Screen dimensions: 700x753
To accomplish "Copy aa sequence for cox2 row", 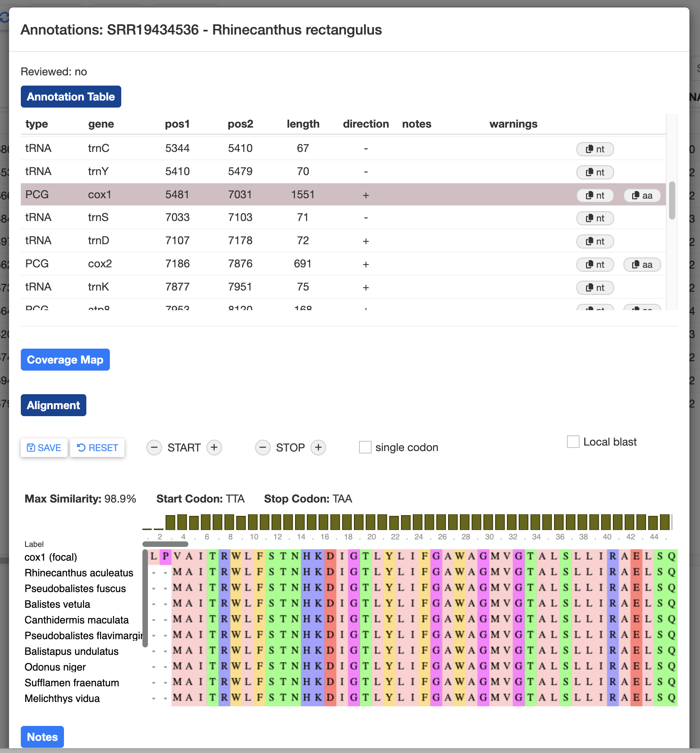I will [642, 265].
